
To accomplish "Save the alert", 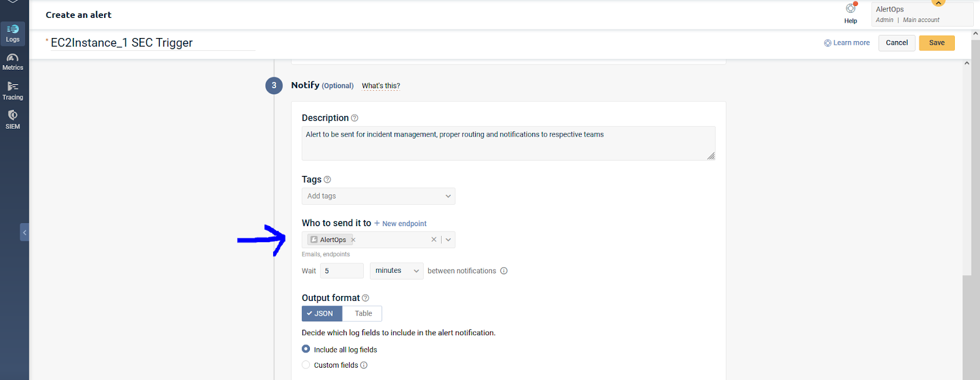I will pyautogui.click(x=937, y=43).
